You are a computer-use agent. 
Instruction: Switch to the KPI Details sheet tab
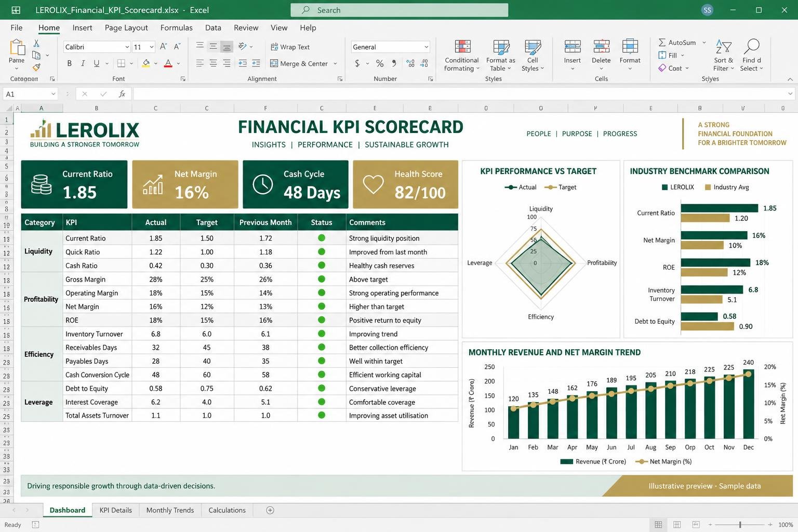click(x=115, y=510)
